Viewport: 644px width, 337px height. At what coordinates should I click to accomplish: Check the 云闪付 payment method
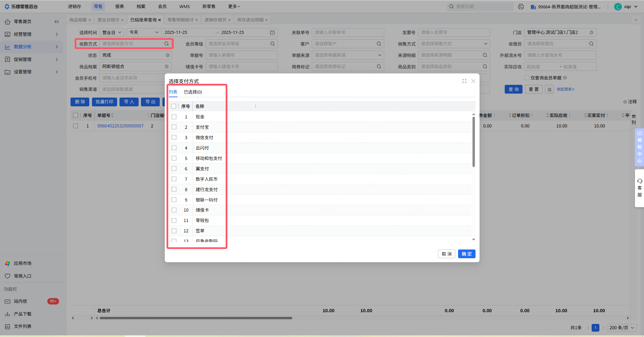point(174,148)
